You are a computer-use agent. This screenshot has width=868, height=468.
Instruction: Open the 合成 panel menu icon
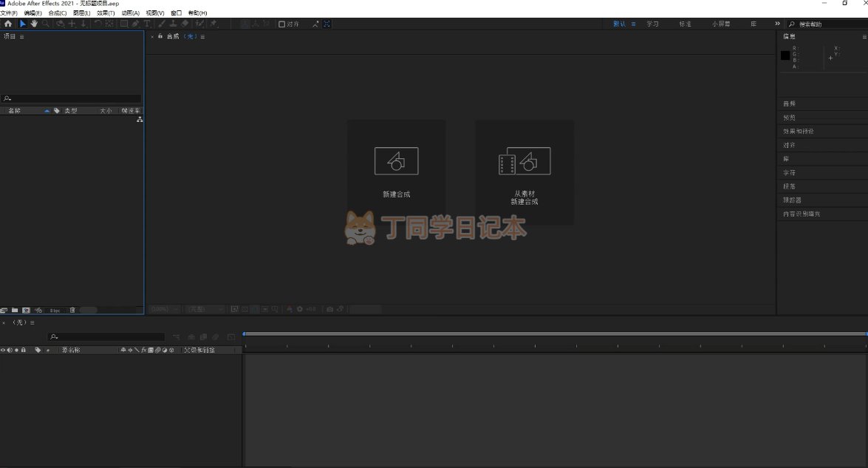[x=202, y=36]
